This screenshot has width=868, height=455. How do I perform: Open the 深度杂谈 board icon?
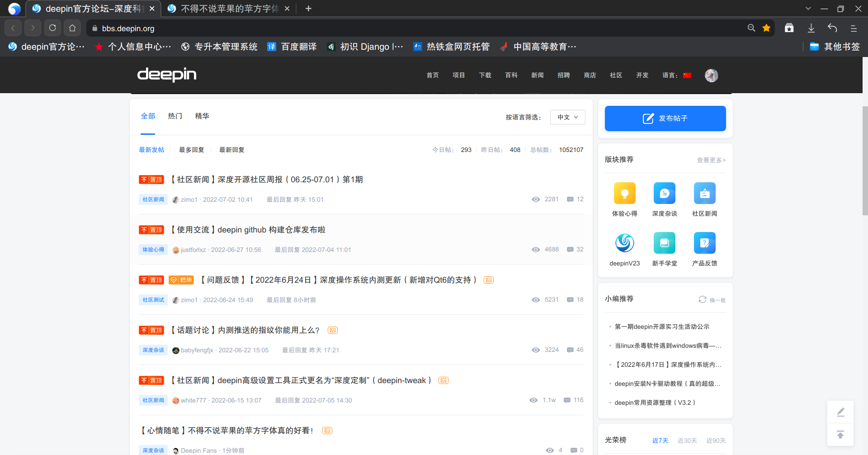pyautogui.click(x=664, y=194)
